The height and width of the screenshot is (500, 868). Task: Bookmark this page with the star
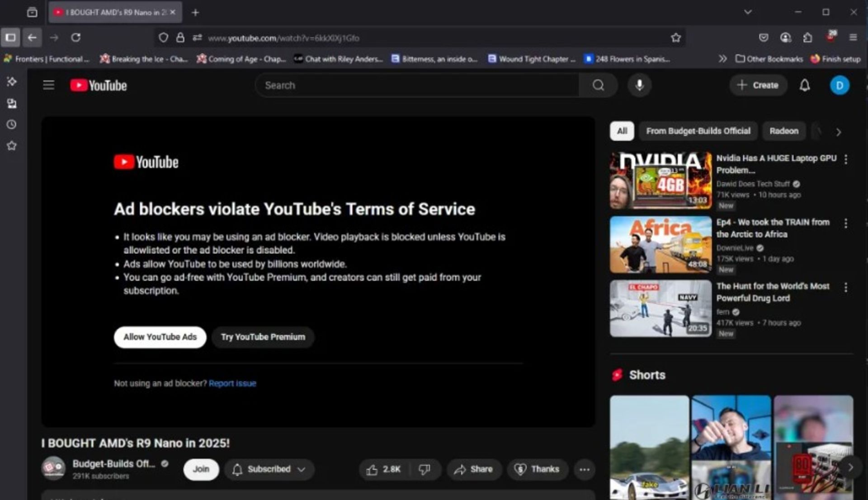[x=675, y=38]
